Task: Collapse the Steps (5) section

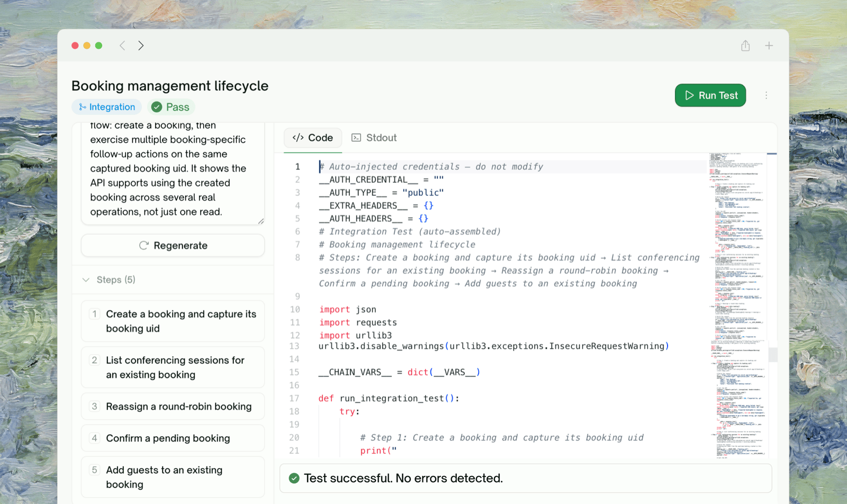Action: pos(109,280)
